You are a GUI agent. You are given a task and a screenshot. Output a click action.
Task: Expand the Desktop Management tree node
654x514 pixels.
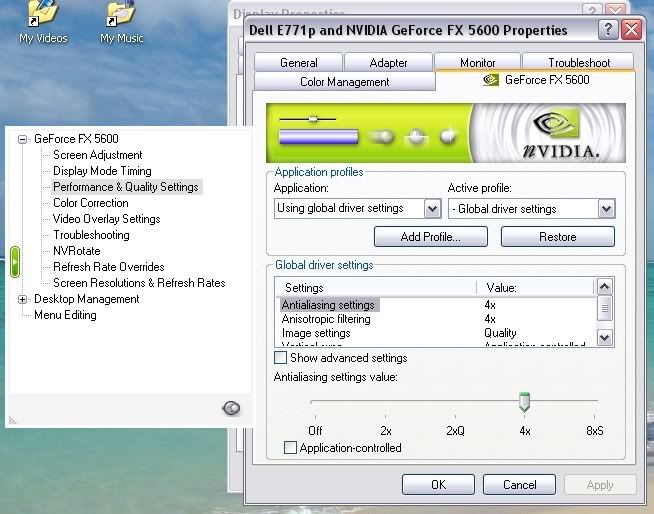click(x=22, y=299)
